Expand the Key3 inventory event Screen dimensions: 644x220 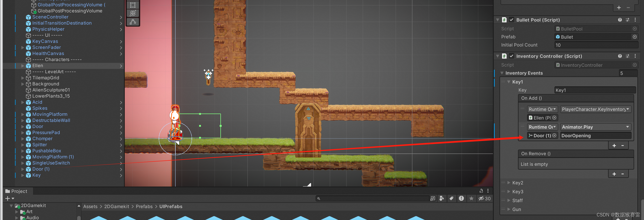509,191
